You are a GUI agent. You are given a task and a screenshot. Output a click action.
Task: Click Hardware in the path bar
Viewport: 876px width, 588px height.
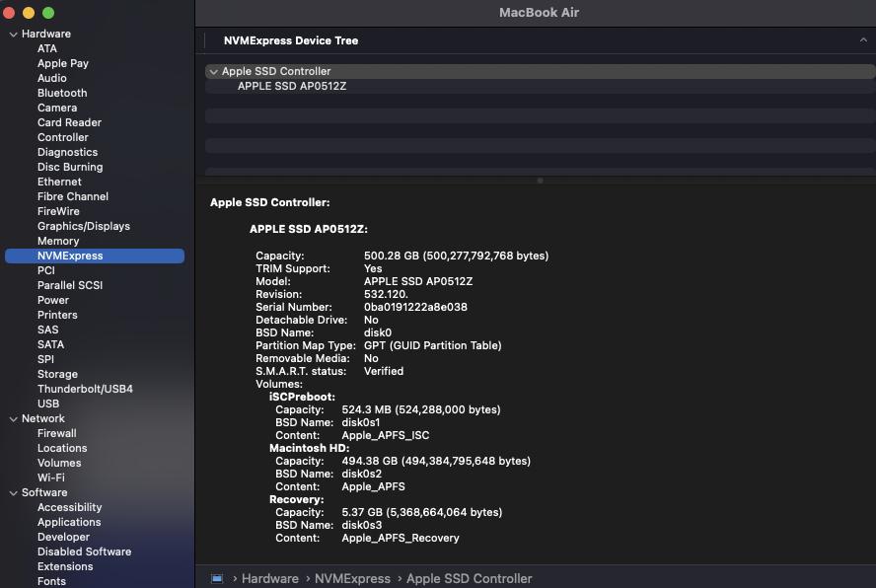[x=270, y=578]
